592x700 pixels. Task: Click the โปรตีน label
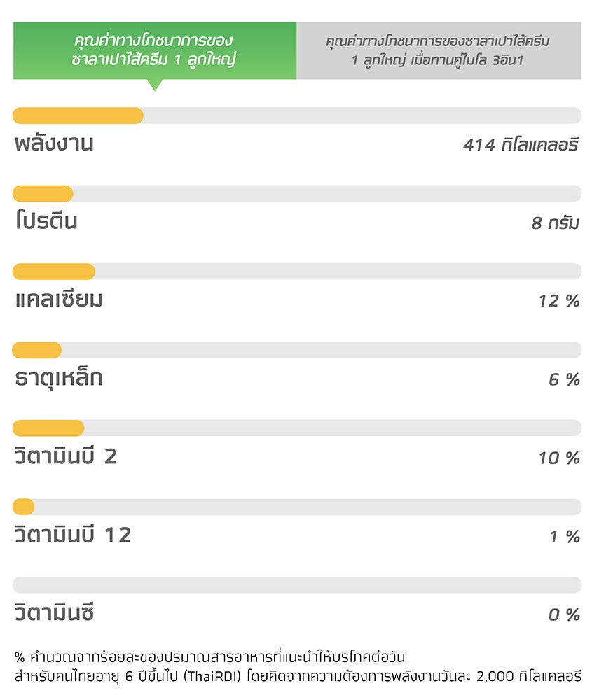pos(46,220)
